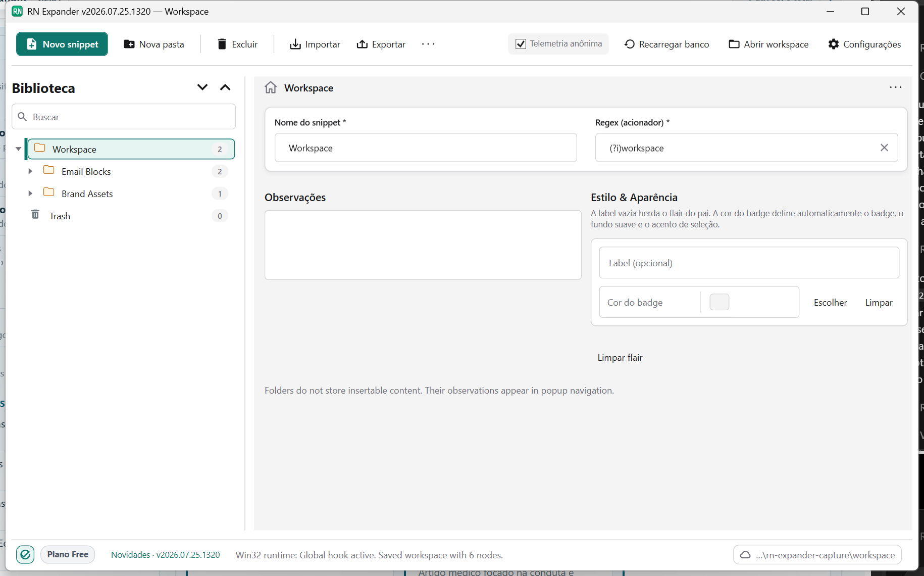The image size is (924, 576).
Task: Click the workspace path button with cloud icon
Action: point(817,555)
